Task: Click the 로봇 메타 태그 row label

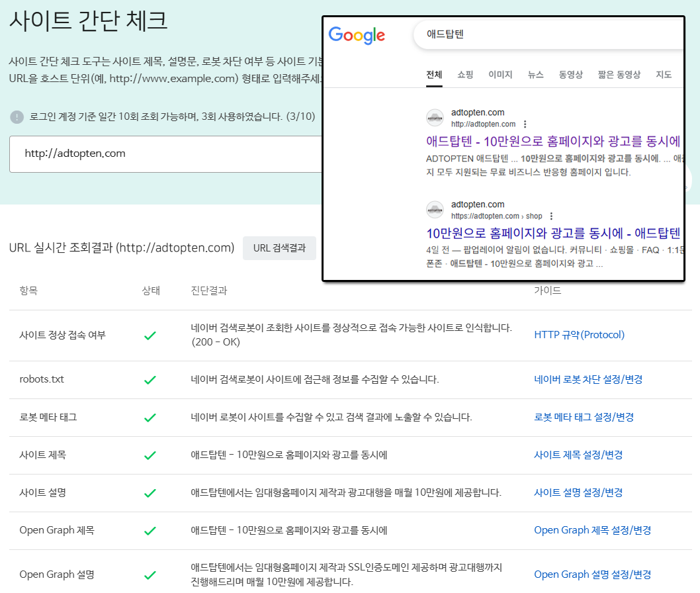Action: click(x=48, y=417)
